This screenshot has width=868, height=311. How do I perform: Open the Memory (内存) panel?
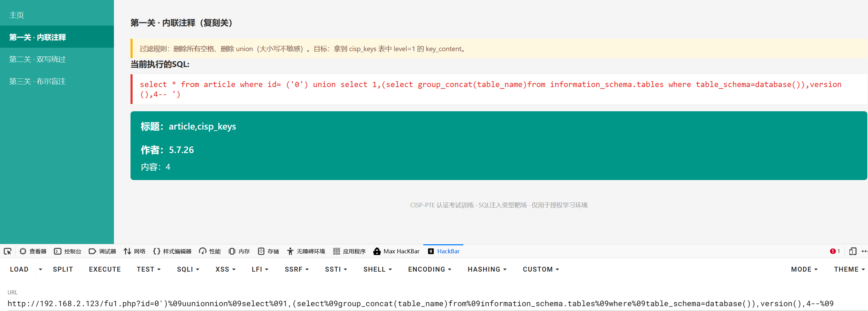tap(239, 251)
